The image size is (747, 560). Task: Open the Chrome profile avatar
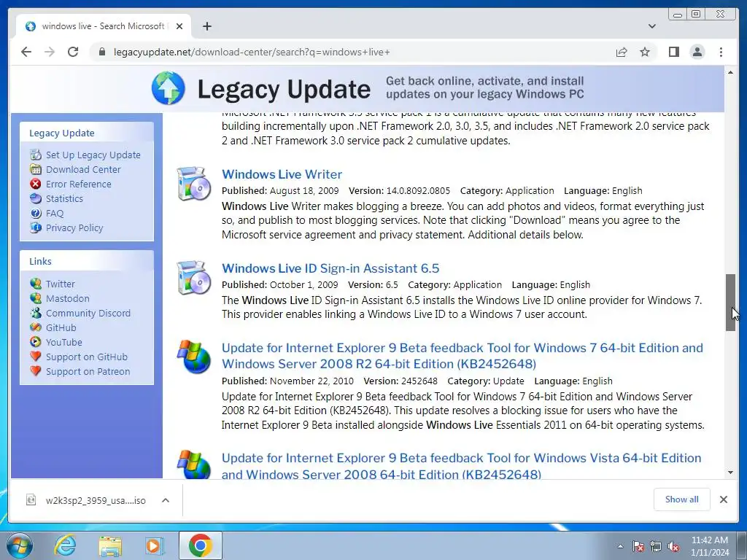click(x=697, y=52)
